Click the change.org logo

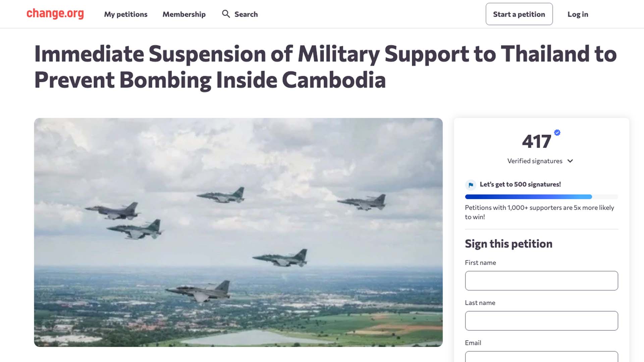click(x=55, y=14)
